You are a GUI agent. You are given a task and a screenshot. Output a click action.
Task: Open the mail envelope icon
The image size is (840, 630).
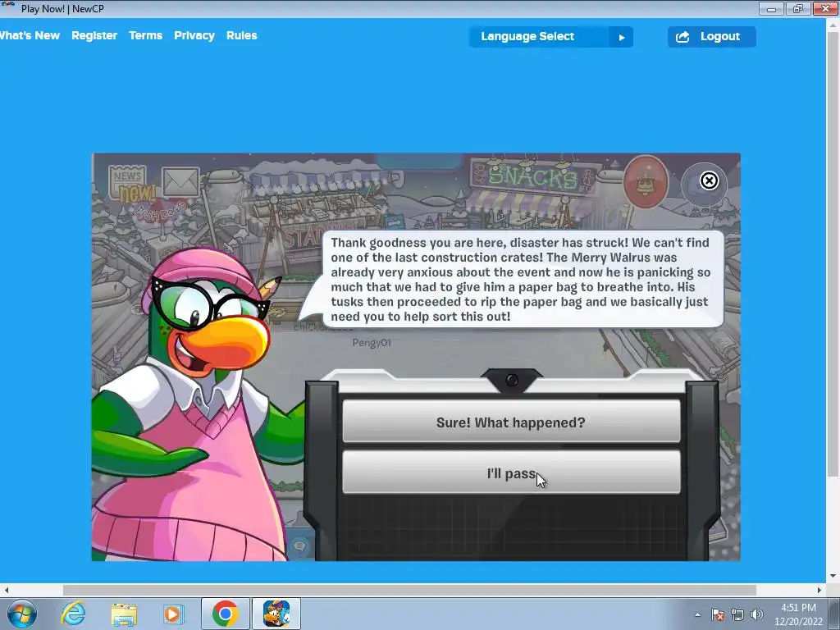pyautogui.click(x=180, y=182)
